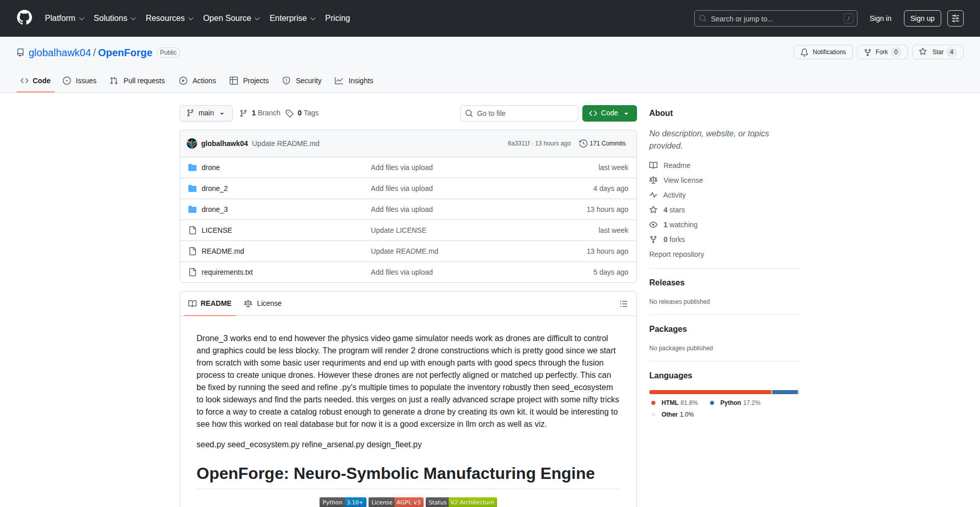980x507 pixels.
Task: Switch to the Insights tab
Action: pos(354,81)
